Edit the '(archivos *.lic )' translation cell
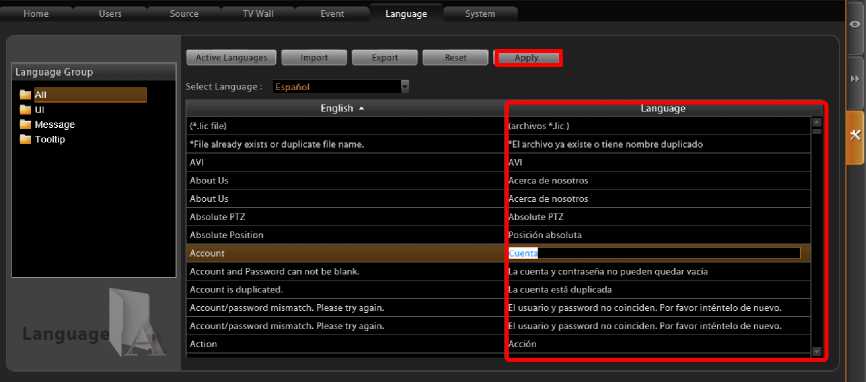The height and width of the screenshot is (382, 866). (658, 126)
